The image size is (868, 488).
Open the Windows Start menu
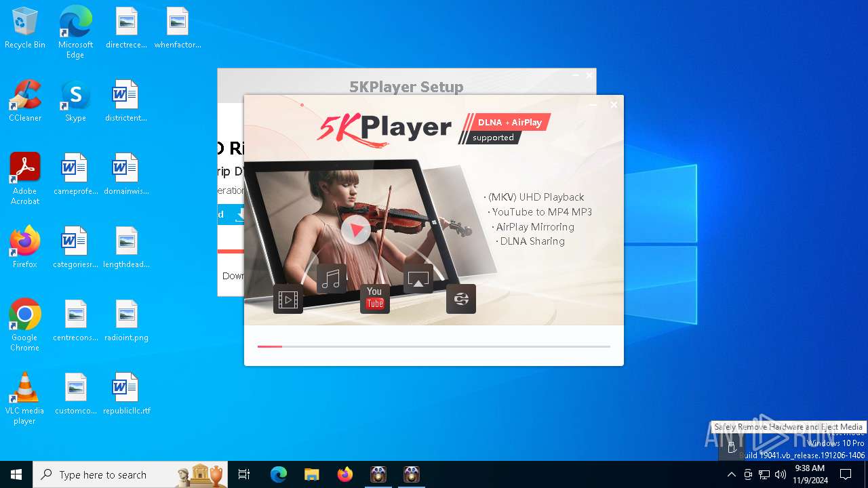coord(16,474)
